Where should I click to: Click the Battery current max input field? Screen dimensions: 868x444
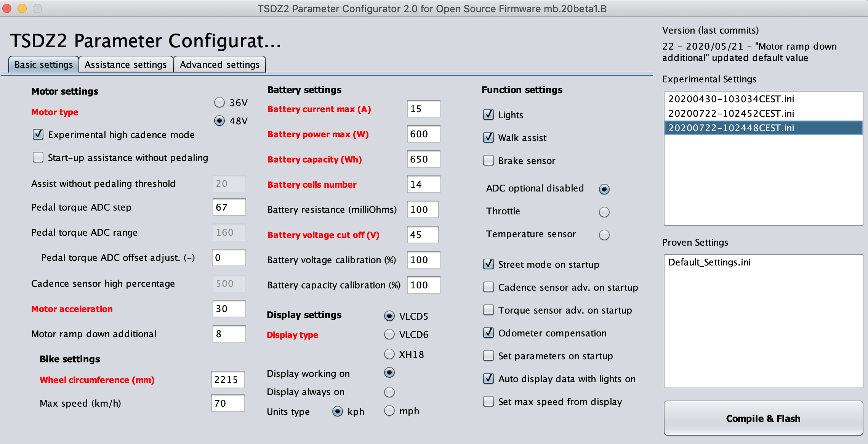423,109
